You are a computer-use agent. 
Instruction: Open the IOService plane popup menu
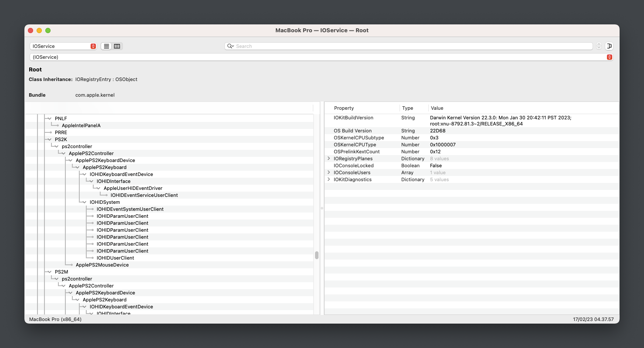click(x=63, y=46)
